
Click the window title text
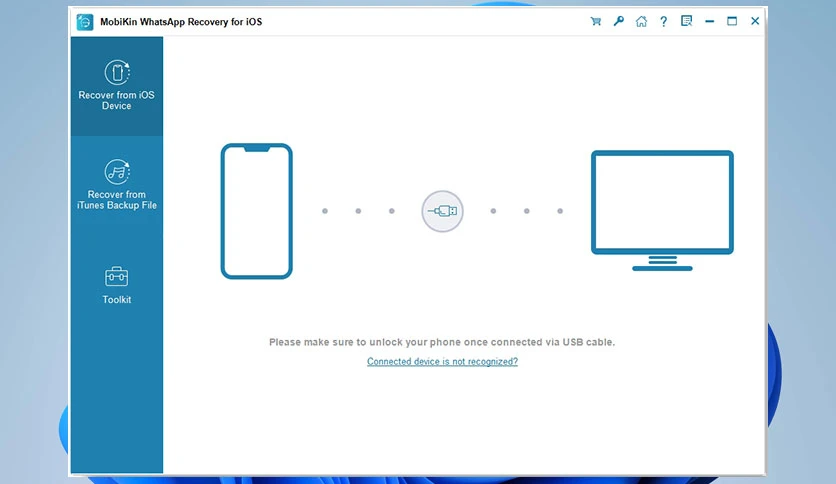181,22
